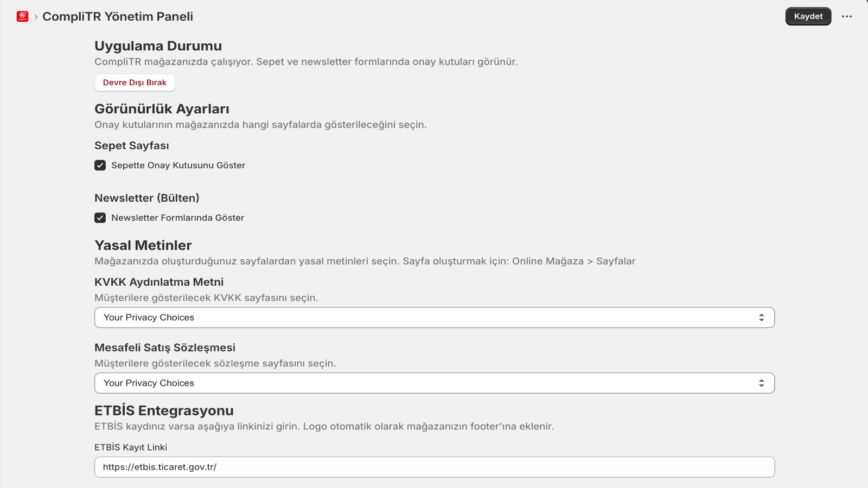Image resolution: width=868 pixels, height=488 pixels.
Task: Focus the ETBİS Kayıt Linki URL field
Action: tap(434, 467)
